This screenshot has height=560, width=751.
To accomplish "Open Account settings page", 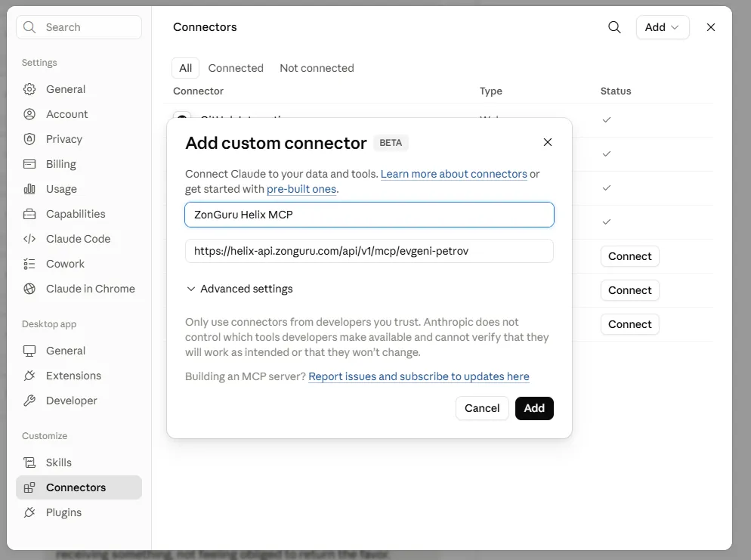I will click(x=79, y=114).
